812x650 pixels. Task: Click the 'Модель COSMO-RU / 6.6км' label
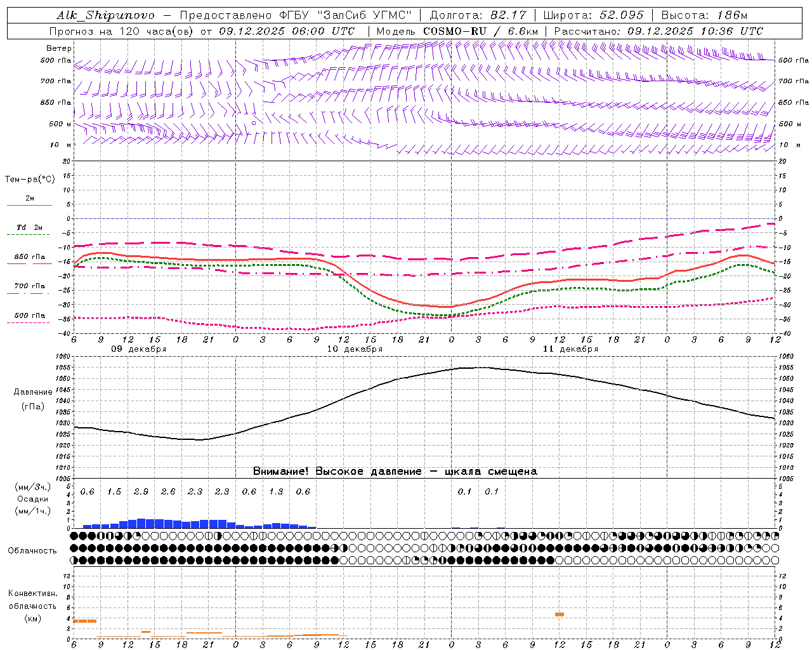[x=457, y=31]
